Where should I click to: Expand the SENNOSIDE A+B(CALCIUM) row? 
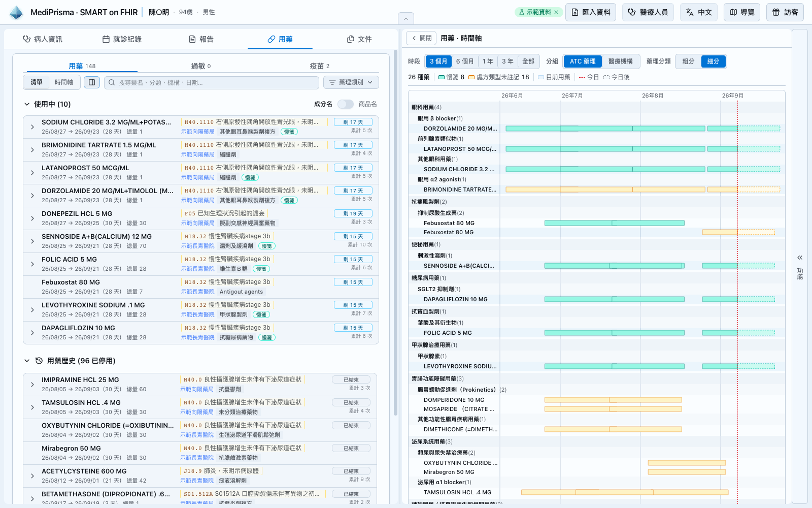tap(32, 241)
